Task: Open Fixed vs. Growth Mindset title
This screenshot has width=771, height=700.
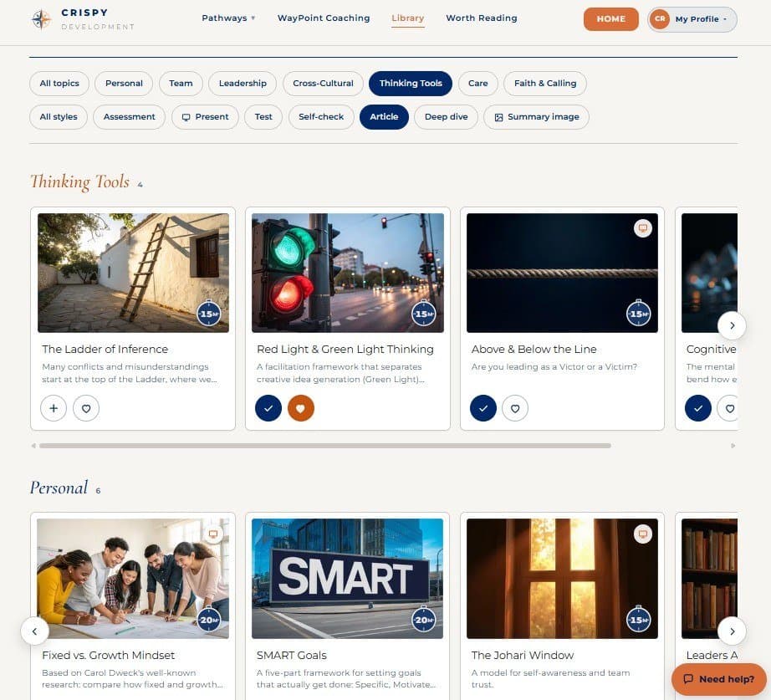Action: coord(108,655)
